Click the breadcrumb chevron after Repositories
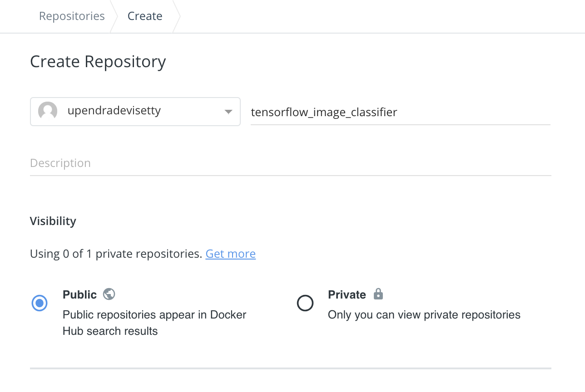Screen dimensions: 585x392 point(114,16)
